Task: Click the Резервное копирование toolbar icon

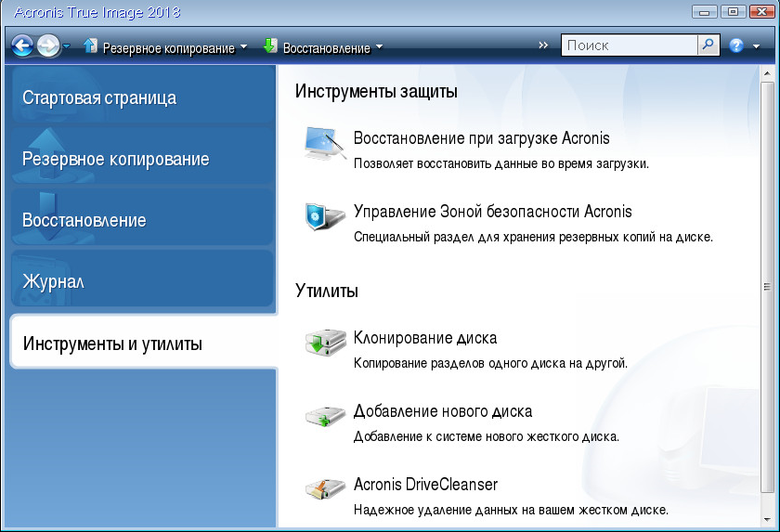Action: coord(90,46)
